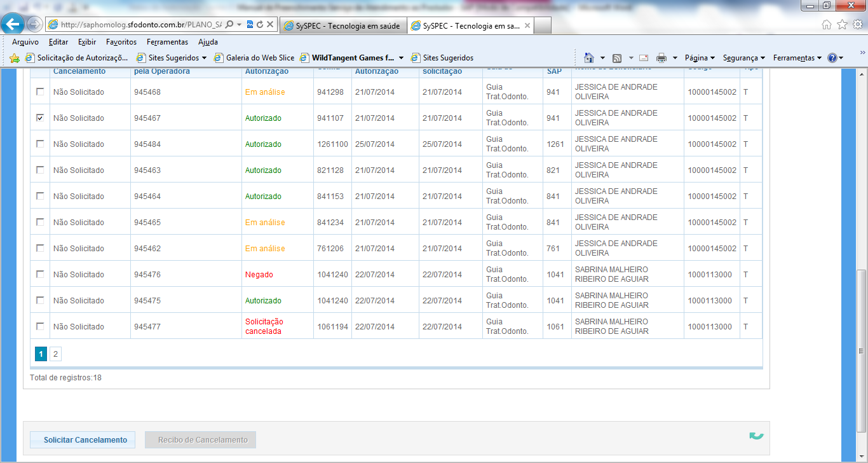The width and height of the screenshot is (868, 463).
Task: Click the Solicitação cancelada status text
Action: pyautogui.click(x=264, y=326)
